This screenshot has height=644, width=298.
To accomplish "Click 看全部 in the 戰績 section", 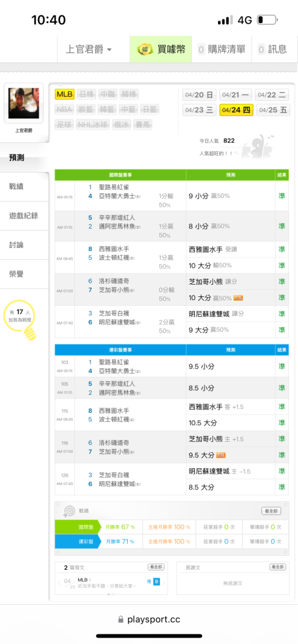I will tap(272, 511).
